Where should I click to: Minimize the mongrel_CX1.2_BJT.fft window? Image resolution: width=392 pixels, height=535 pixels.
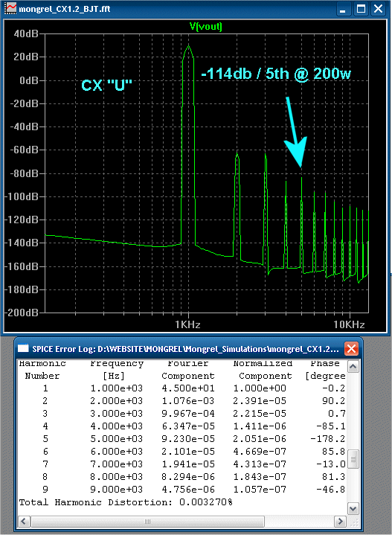pos(343,9)
